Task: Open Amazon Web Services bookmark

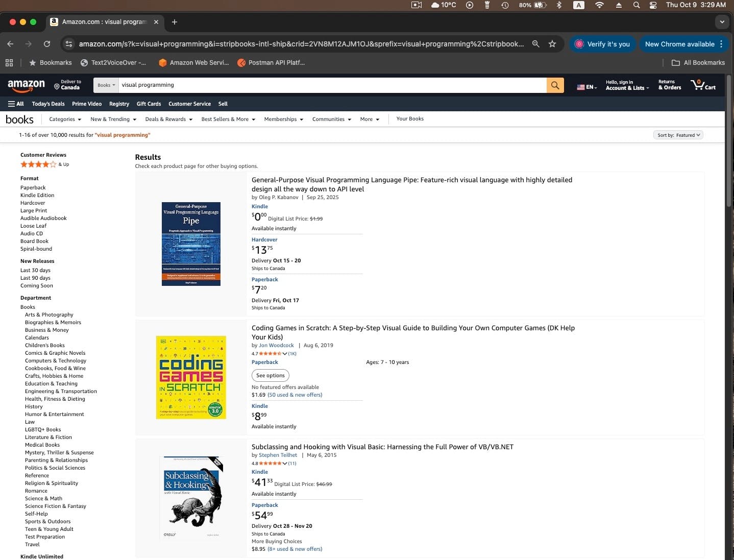Action: (194, 63)
